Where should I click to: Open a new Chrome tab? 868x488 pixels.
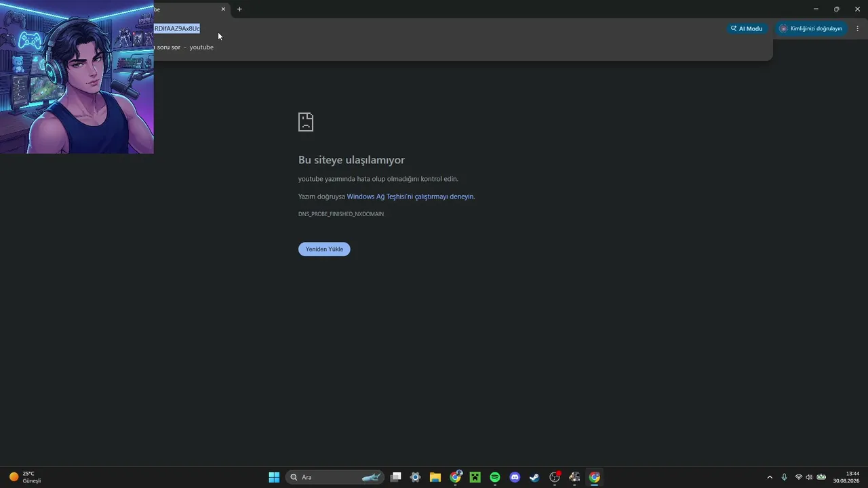(x=239, y=9)
